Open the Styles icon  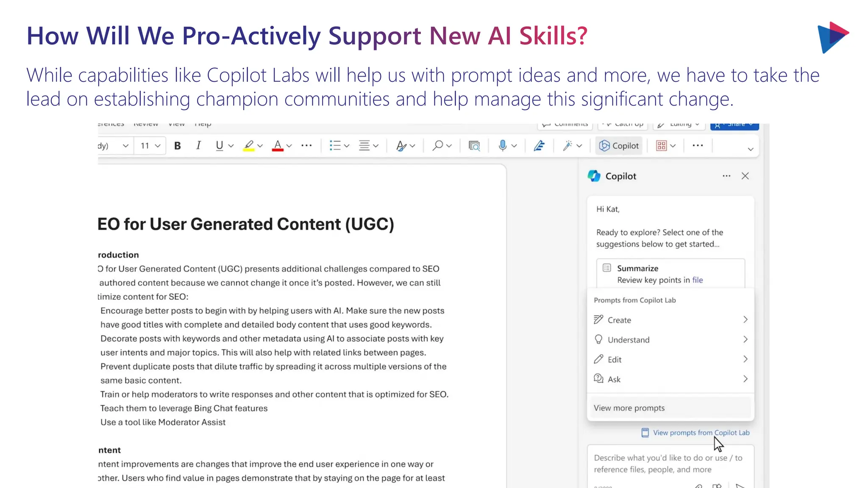pos(401,146)
